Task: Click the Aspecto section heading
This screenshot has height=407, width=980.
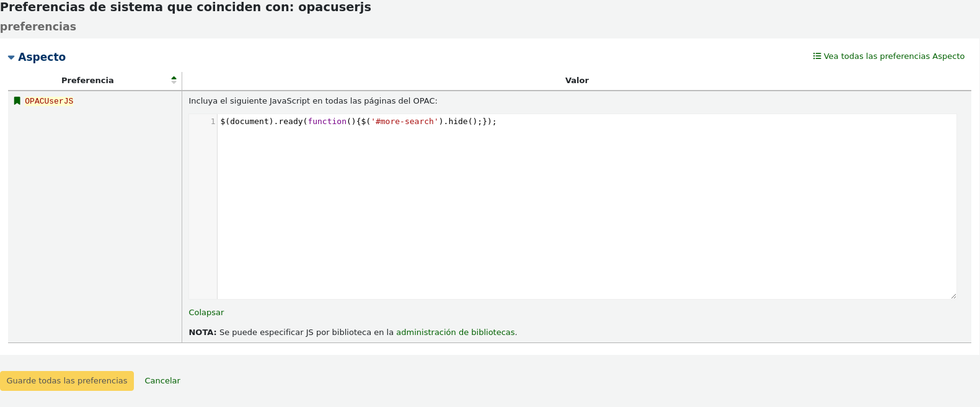Action: pos(42,57)
